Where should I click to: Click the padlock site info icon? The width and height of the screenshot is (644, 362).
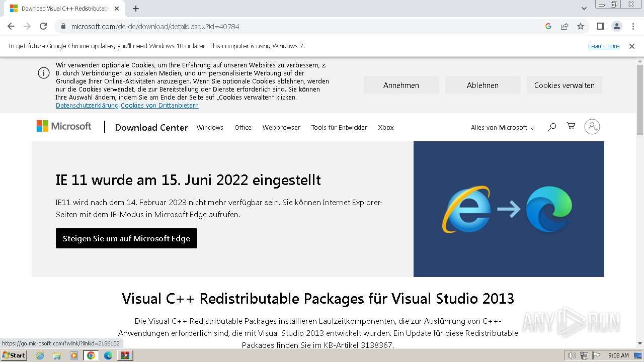pyautogui.click(x=63, y=26)
